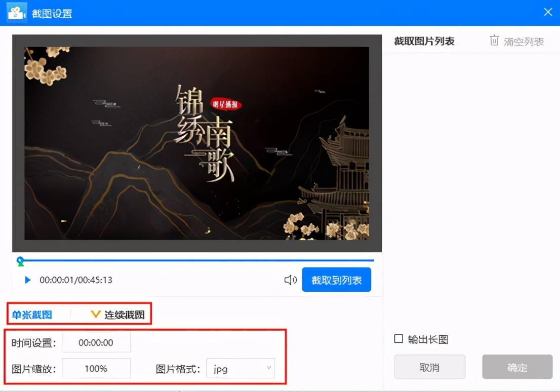Switch to the 连续截图 tab
Screen dimensions: 560x392
coord(125,315)
